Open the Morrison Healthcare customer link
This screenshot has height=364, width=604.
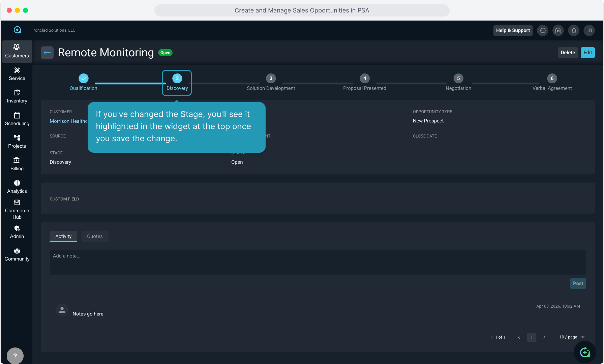point(68,121)
